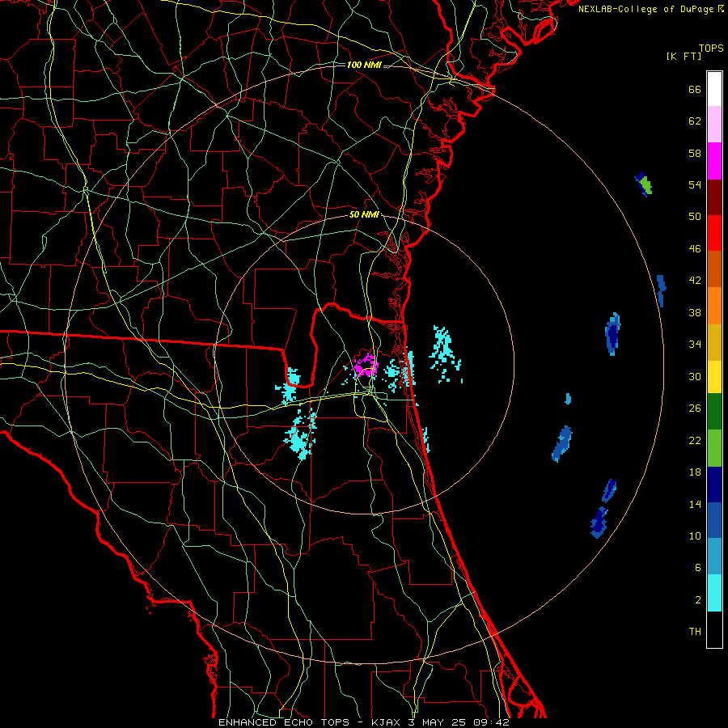Select the dark green legend swatch
Viewport: 728px width, 728px height.
click(714, 412)
